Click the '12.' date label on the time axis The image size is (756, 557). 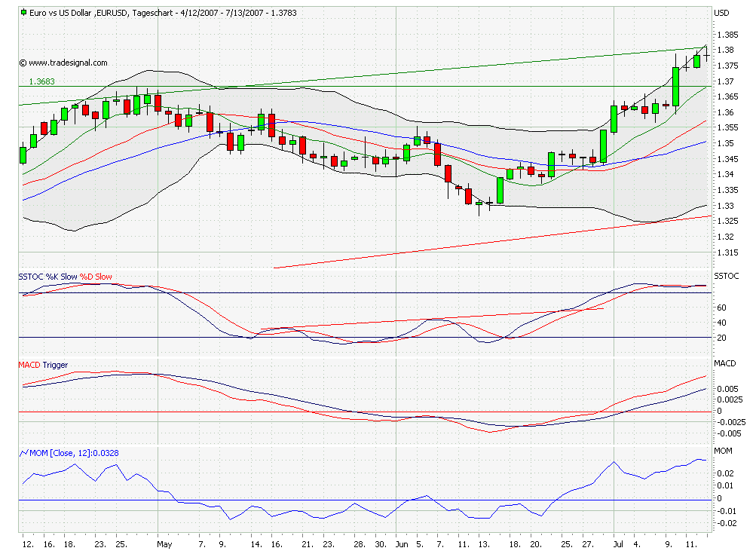point(28,544)
